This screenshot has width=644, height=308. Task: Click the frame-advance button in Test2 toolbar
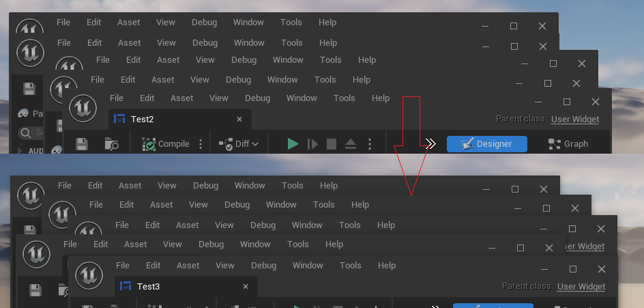coord(312,144)
